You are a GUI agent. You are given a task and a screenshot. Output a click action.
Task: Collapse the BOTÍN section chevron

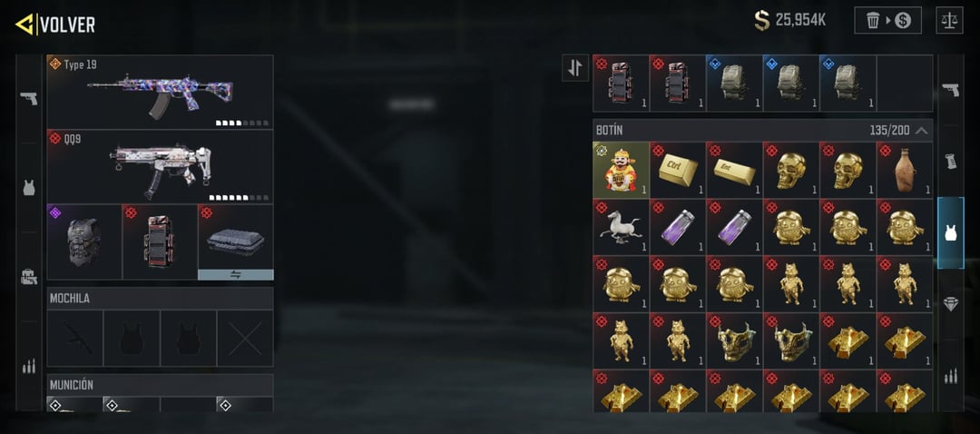[922, 131]
